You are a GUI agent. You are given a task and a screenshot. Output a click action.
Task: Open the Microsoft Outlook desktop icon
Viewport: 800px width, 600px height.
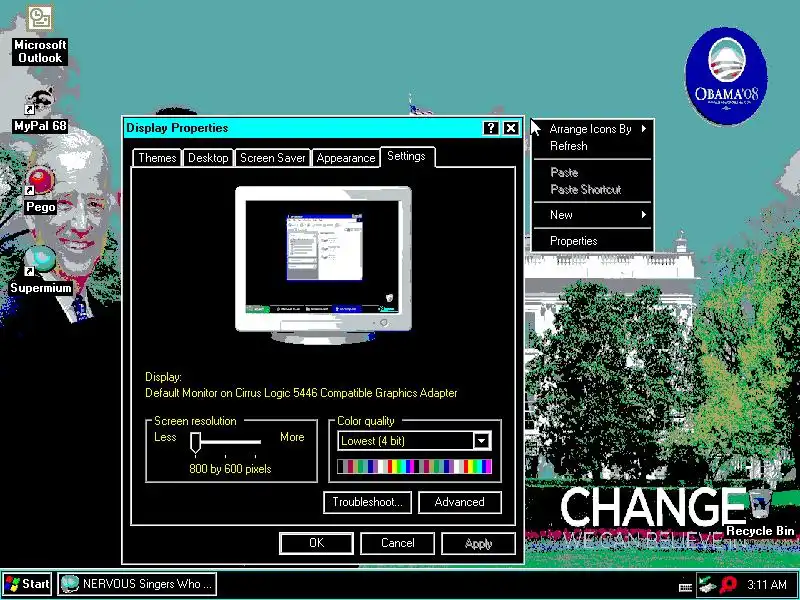point(40,35)
